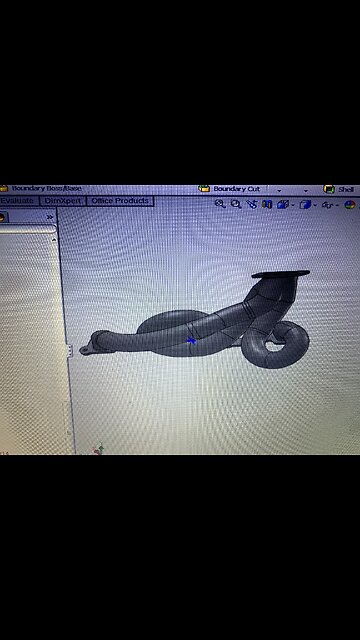The height and width of the screenshot is (640, 360).
Task: Click the Boundary Boss/Base feature button
Action: tap(41, 189)
